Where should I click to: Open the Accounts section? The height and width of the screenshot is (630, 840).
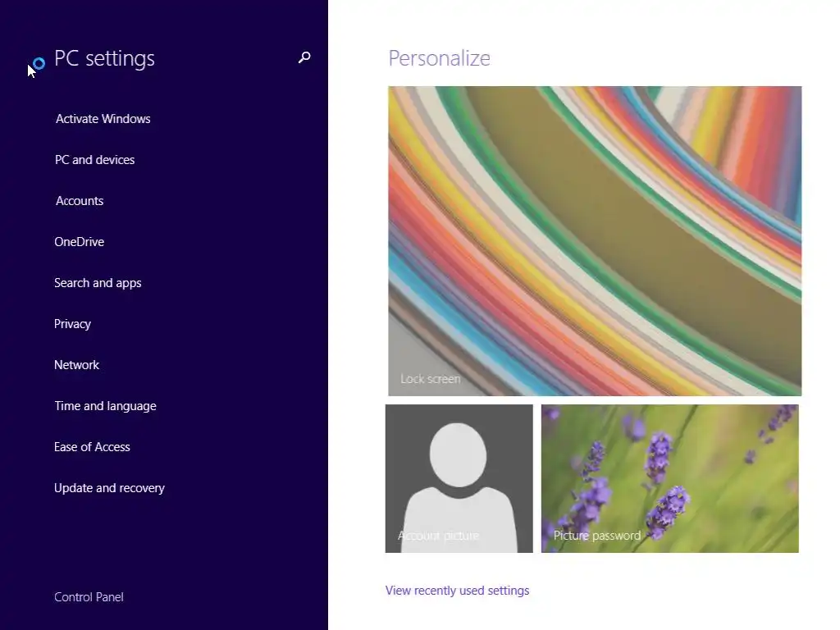pos(80,201)
